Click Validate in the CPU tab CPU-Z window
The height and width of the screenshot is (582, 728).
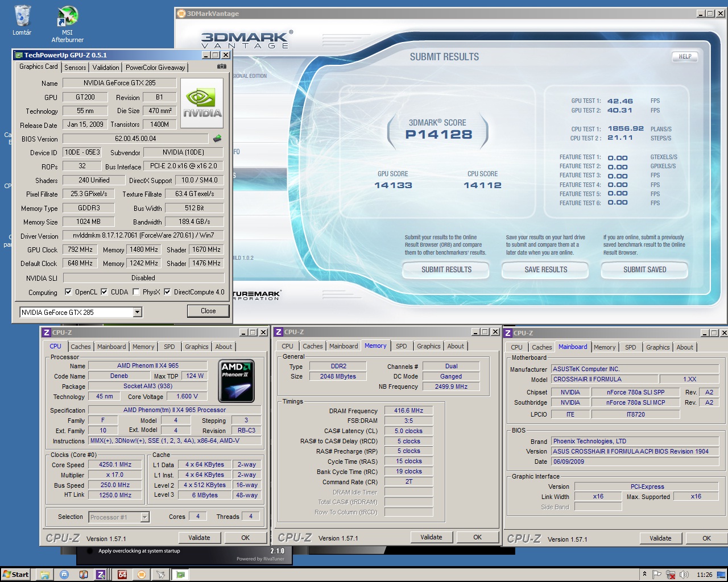[199, 538]
